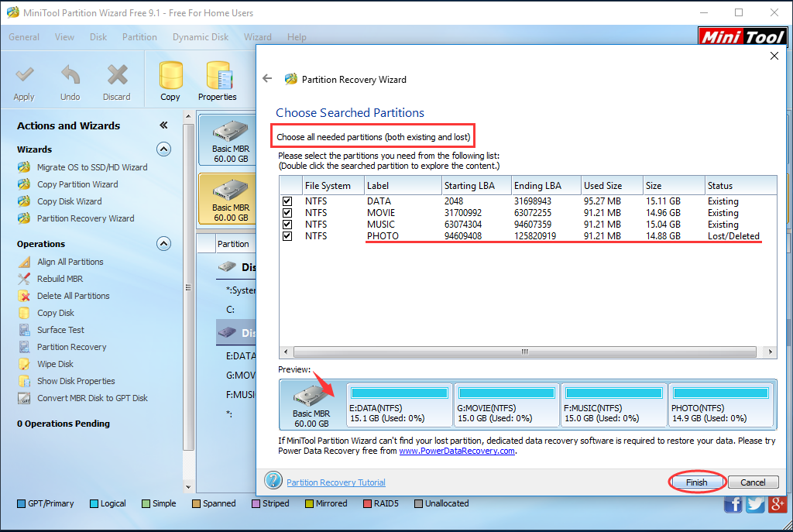Run the Surface Test operation
The image size is (793, 532).
point(60,330)
